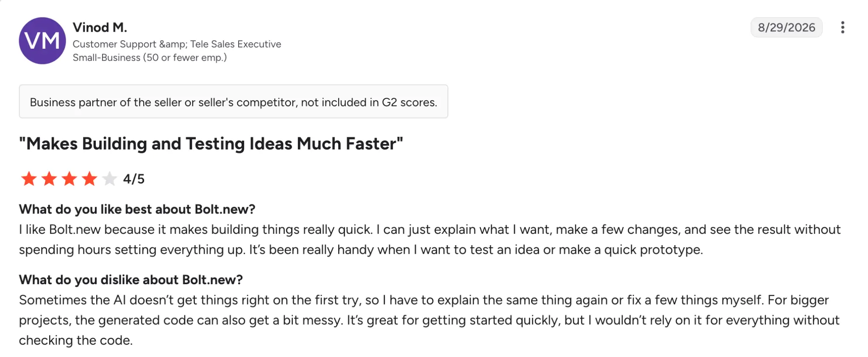Click the second orange rating star
Viewport: 868px width, 357px height.
coord(49,179)
